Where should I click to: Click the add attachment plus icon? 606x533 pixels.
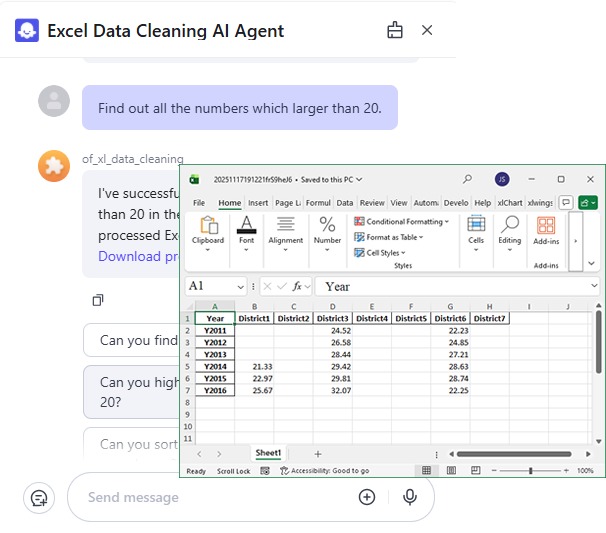366,497
